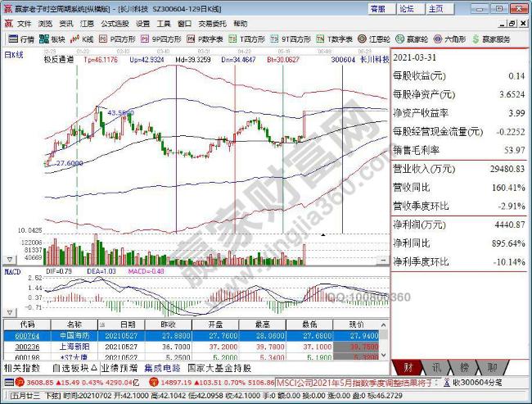Sort table by 现价 column header
532x404 pixels.
point(356,325)
